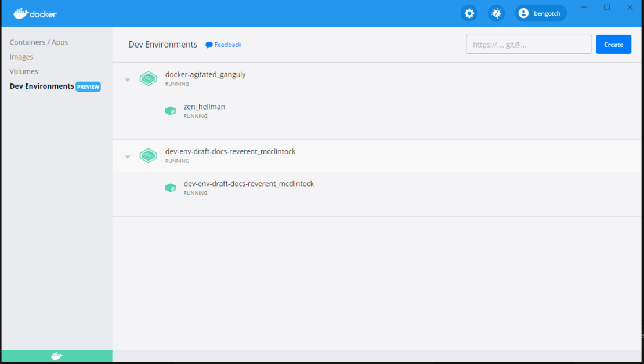Click the docker-agitated_ganguly stack icon
The height and width of the screenshot is (364, 644).
pyautogui.click(x=149, y=78)
